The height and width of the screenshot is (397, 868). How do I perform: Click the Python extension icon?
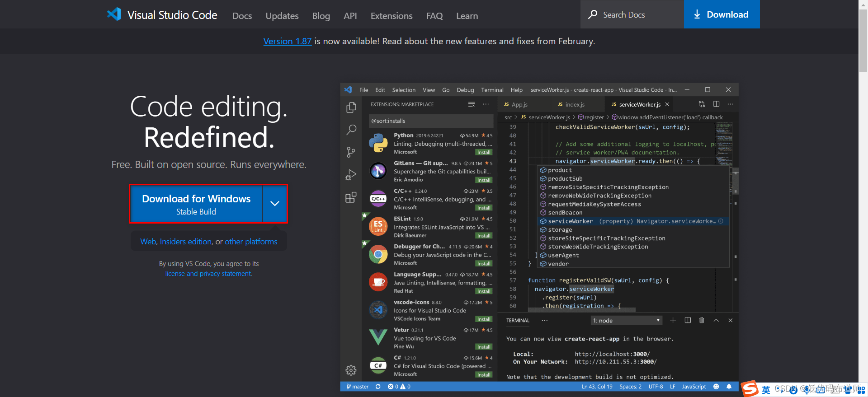(x=378, y=143)
